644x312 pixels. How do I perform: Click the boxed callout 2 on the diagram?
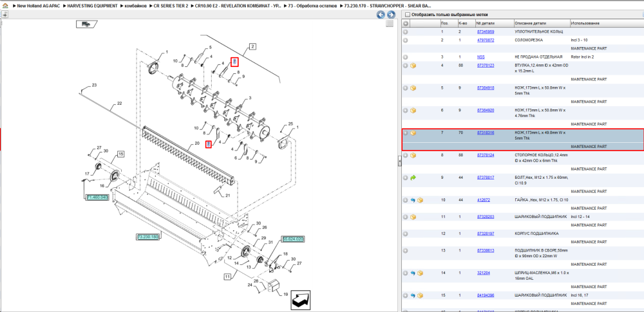click(253, 46)
